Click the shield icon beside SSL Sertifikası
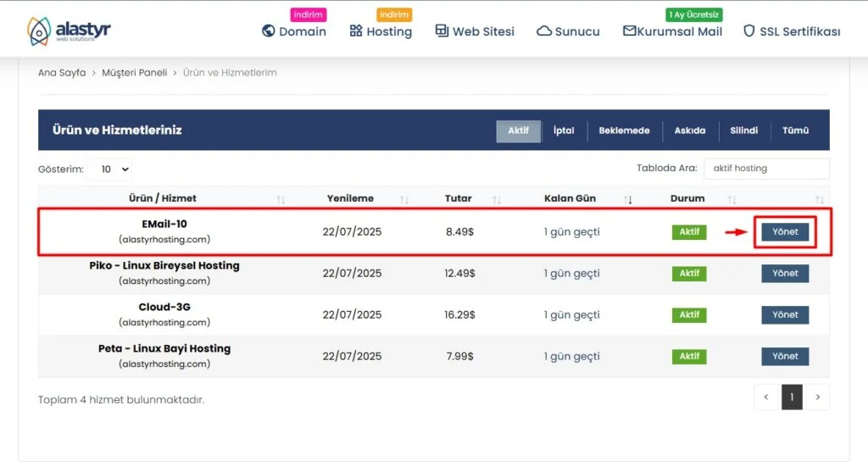Image resolution: width=868 pixels, height=472 pixels. tap(748, 31)
